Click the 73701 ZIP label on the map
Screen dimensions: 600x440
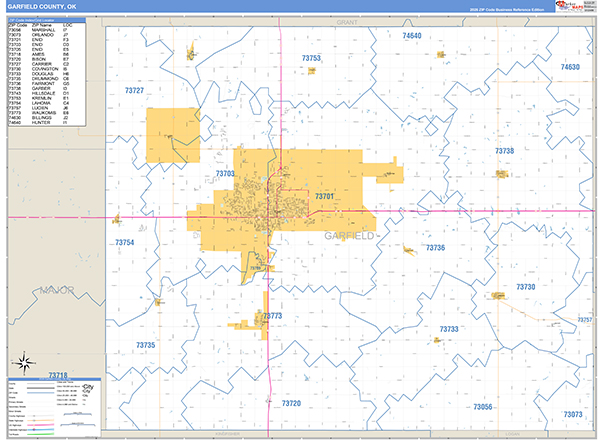coord(324,196)
